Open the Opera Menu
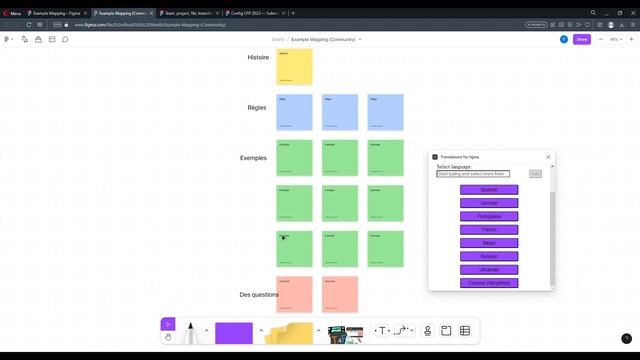 point(12,13)
